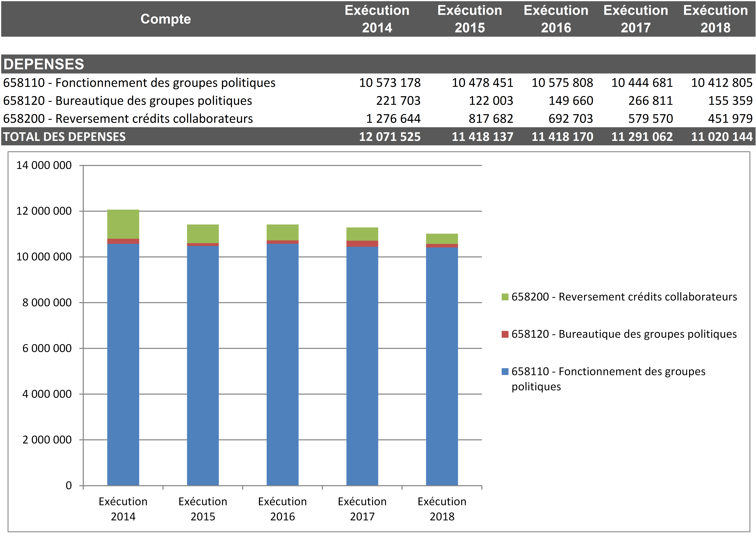Select the 451 979 value for 2018
756x541 pixels.
pos(730,119)
